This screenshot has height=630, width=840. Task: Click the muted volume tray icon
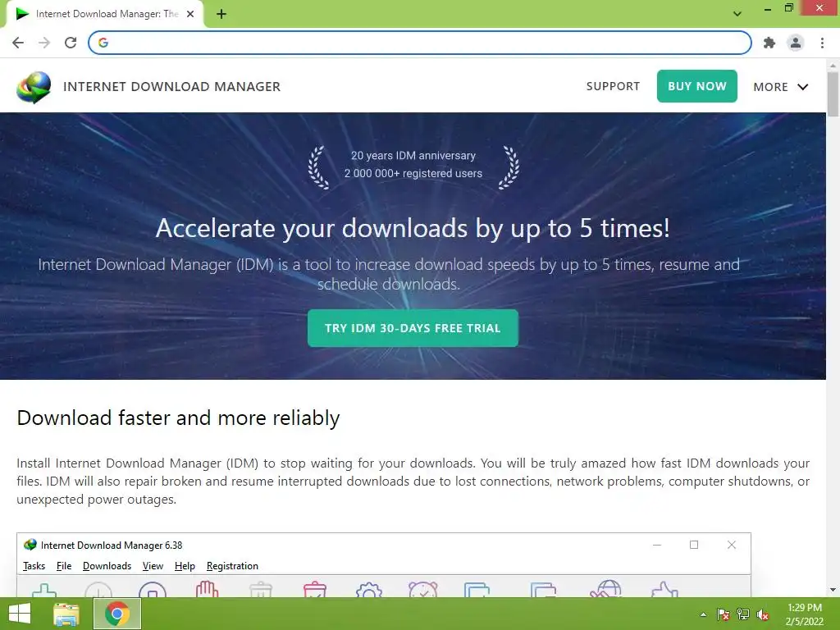coord(763,614)
